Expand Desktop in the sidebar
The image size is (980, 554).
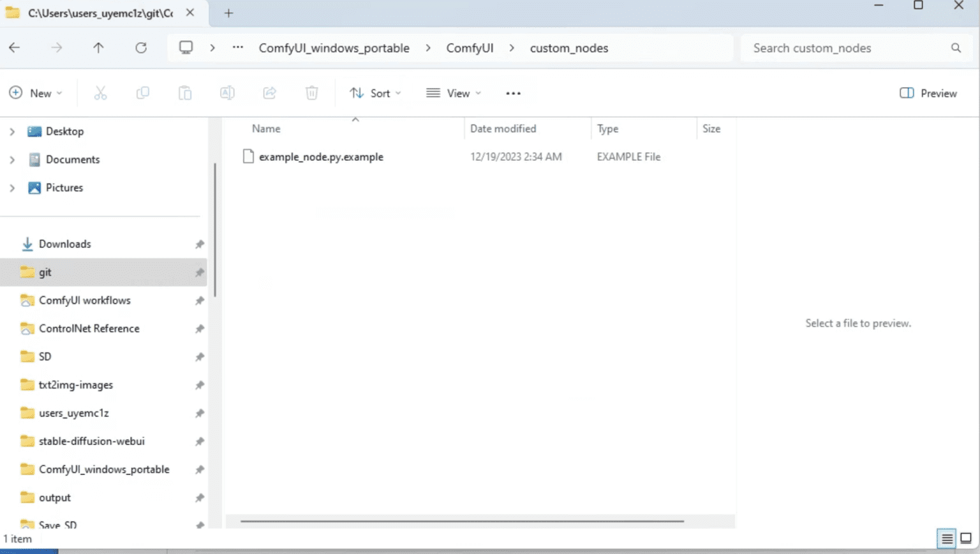[11, 131]
